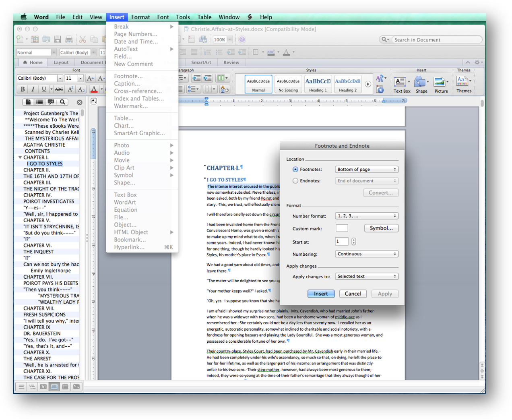This screenshot has width=512, height=420.
Task: Select the Endnotes radio button
Action: coord(295,181)
